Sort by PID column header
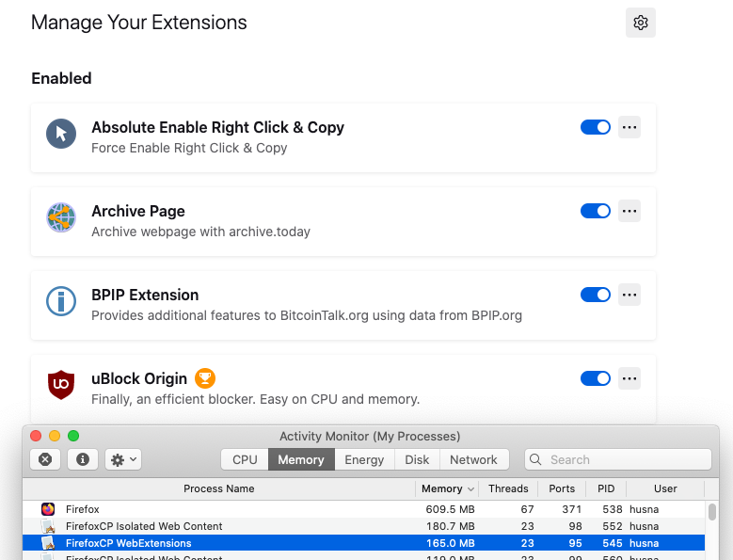The width and height of the screenshot is (733, 560). pyautogui.click(x=606, y=488)
